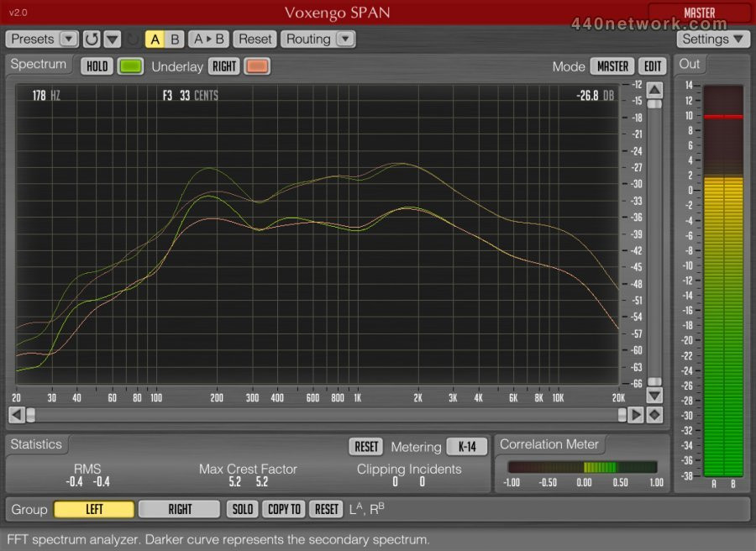Select the LEFT group

(x=94, y=510)
